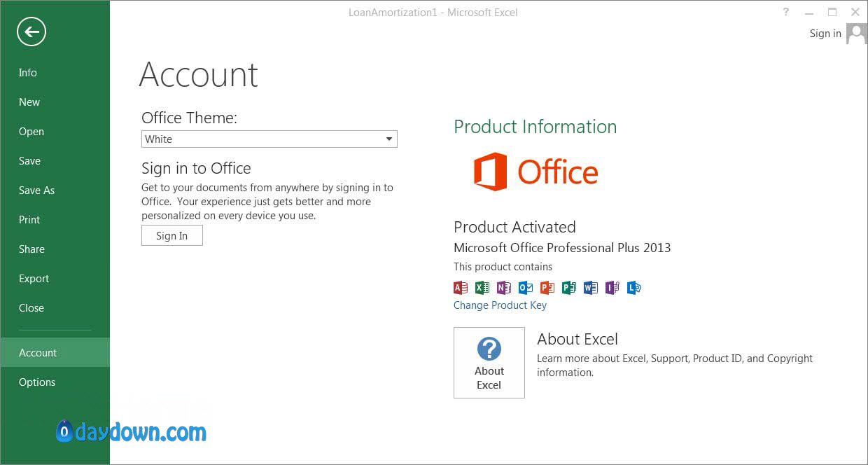Open Help with the question mark icon
Viewport: 868px width, 465px height.
coord(786,12)
